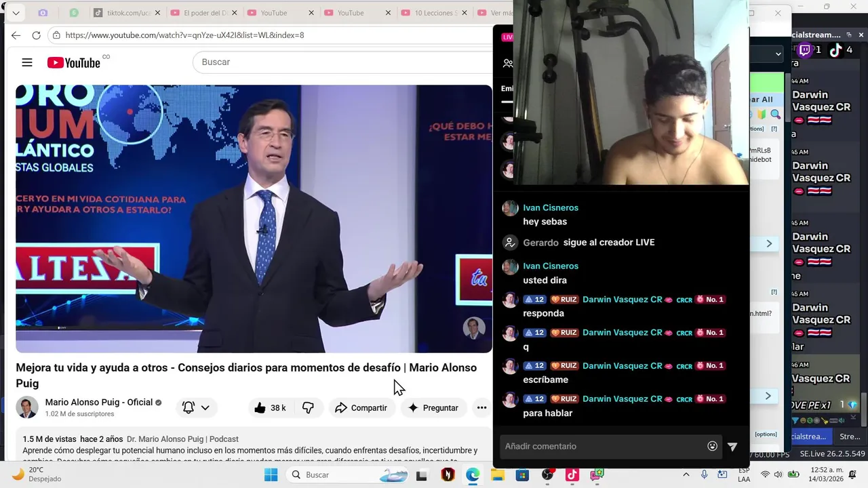Click the microphone tray icon

[x=705, y=474]
